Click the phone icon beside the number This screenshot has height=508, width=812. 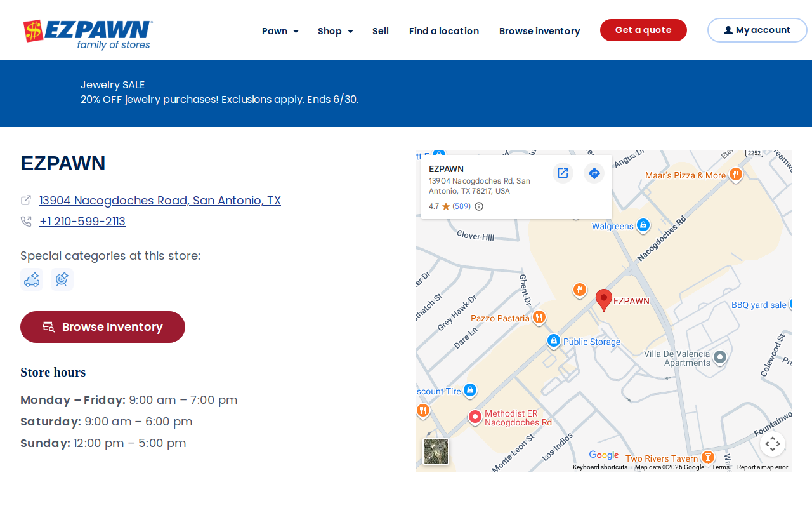point(26,222)
